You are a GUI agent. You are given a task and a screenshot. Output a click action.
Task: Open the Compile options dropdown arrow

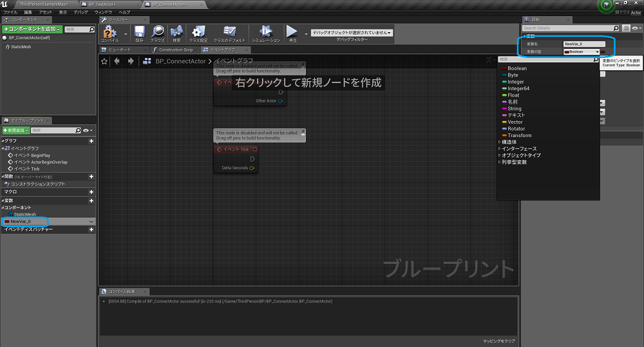[x=126, y=33]
